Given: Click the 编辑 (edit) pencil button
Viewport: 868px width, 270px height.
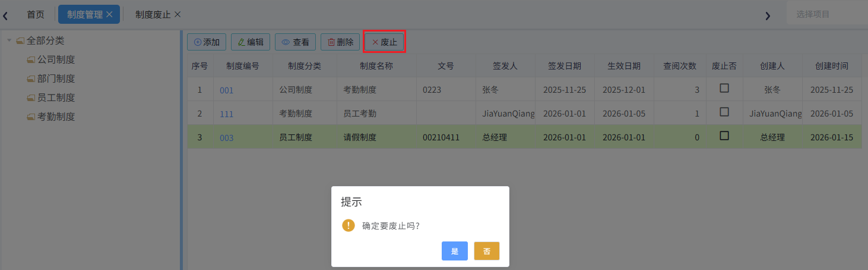Looking at the screenshot, I should (x=251, y=42).
